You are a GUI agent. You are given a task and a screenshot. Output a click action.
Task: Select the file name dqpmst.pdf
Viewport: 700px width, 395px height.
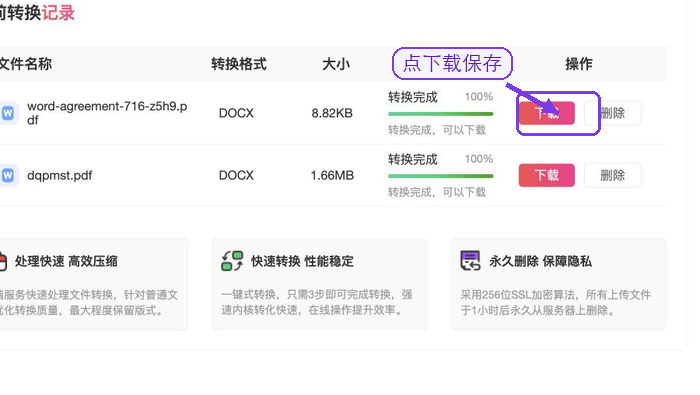pyautogui.click(x=59, y=175)
